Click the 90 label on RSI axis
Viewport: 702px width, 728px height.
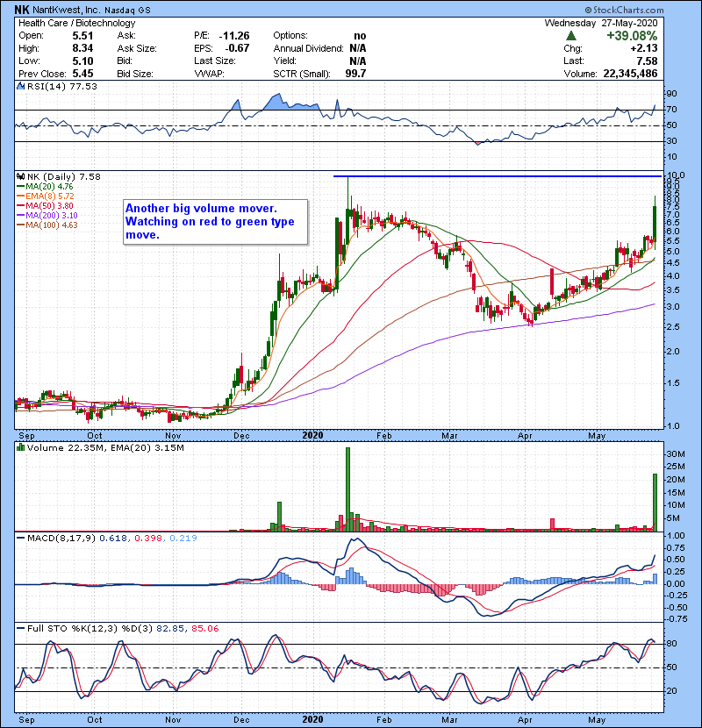coord(671,93)
